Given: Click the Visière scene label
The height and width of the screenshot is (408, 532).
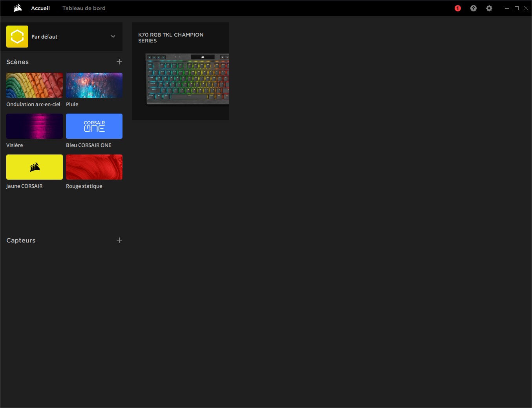Looking at the screenshot, I should click(x=15, y=145).
